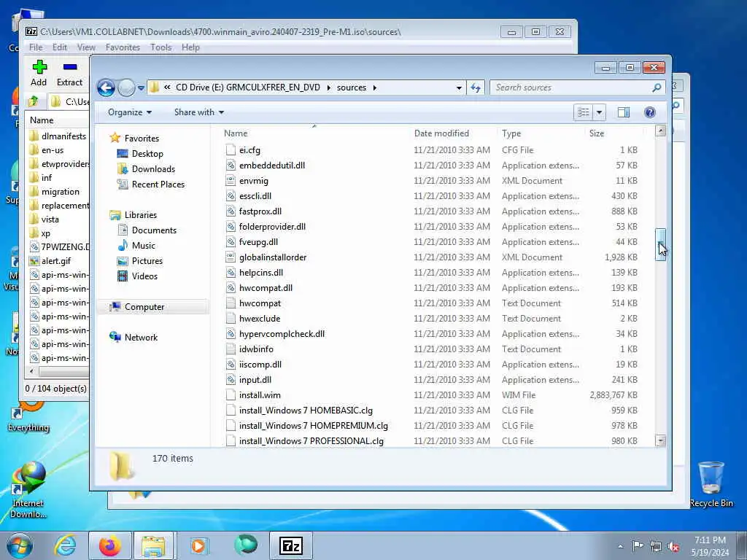Sort by the Date modified column header
This screenshot has height=560, width=747.
tap(441, 133)
